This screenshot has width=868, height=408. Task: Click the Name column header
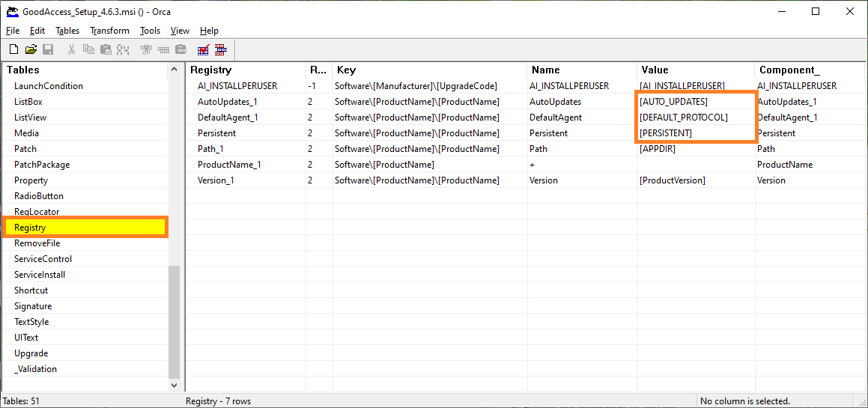click(582, 70)
